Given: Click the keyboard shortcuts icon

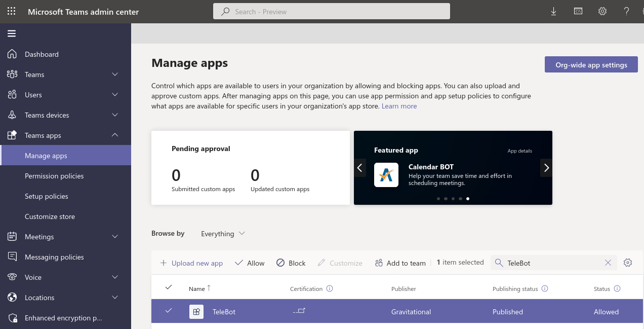Looking at the screenshot, I should [578, 11].
